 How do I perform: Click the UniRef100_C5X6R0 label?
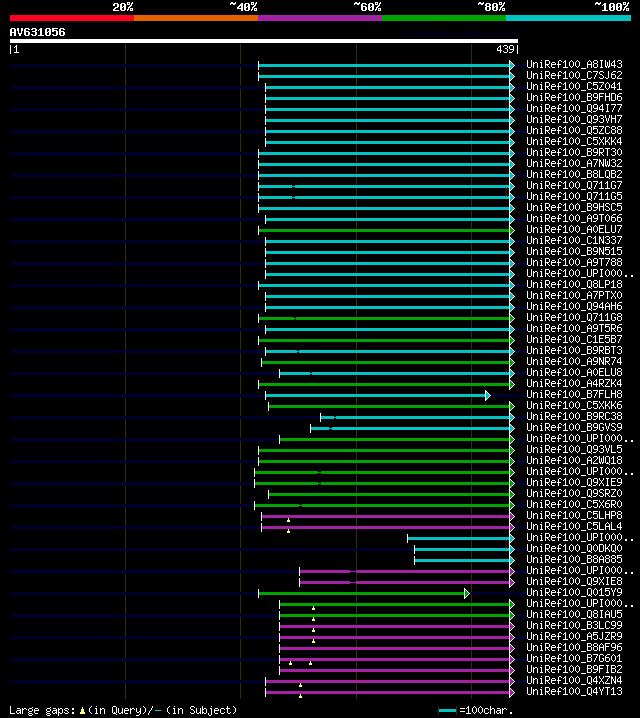pyautogui.click(x=574, y=504)
